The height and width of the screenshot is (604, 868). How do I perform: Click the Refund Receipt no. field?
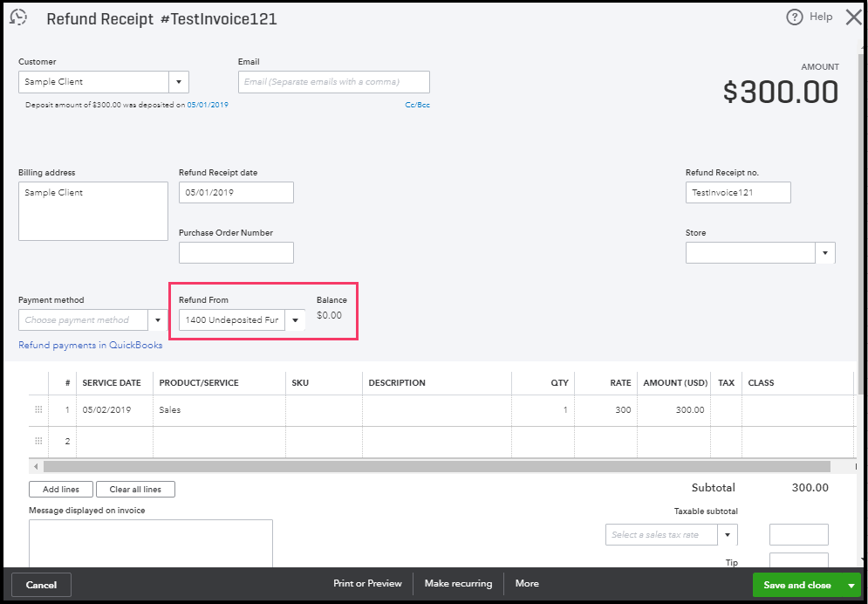738,193
